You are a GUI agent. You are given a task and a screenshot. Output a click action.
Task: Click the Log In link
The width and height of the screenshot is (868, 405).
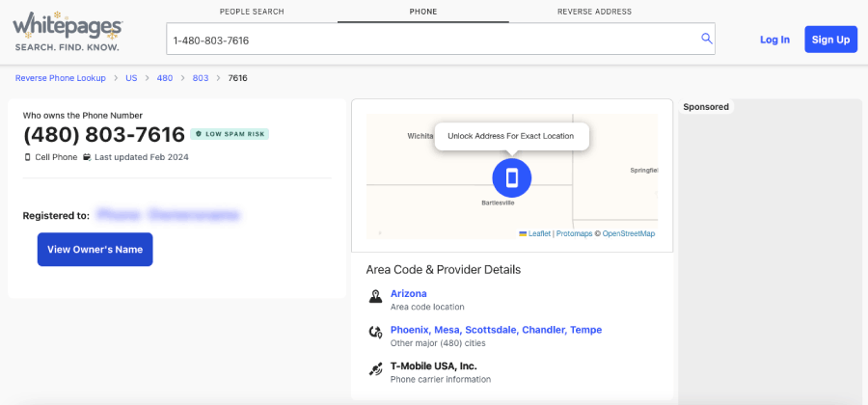coord(774,40)
